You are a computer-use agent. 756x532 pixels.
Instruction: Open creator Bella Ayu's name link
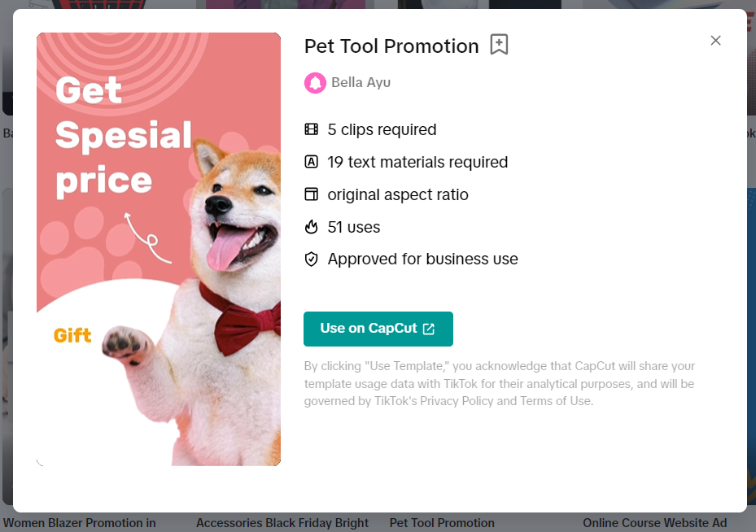[x=361, y=83]
